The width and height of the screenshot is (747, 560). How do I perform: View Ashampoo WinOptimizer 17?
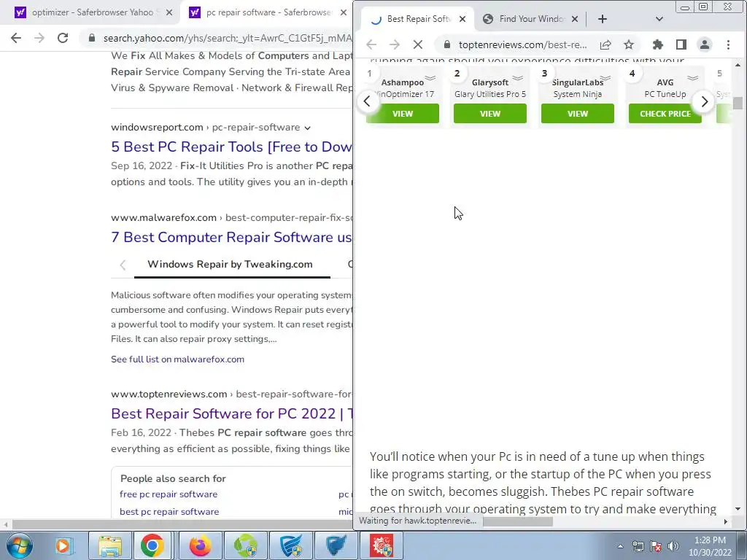[x=403, y=114]
